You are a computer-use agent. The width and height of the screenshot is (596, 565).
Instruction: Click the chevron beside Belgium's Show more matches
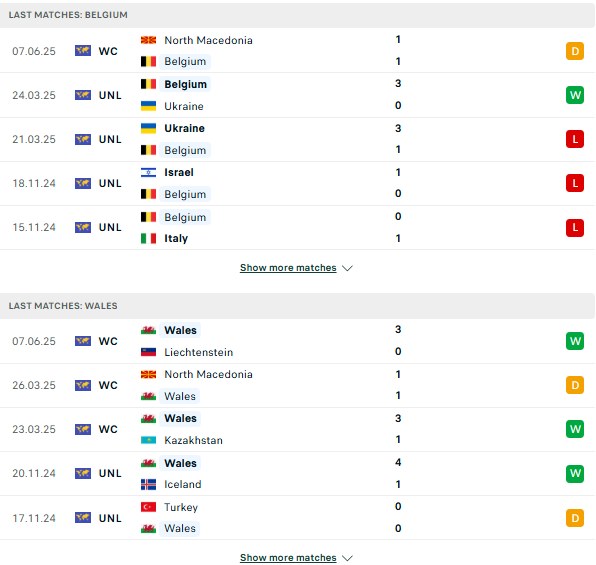(347, 268)
